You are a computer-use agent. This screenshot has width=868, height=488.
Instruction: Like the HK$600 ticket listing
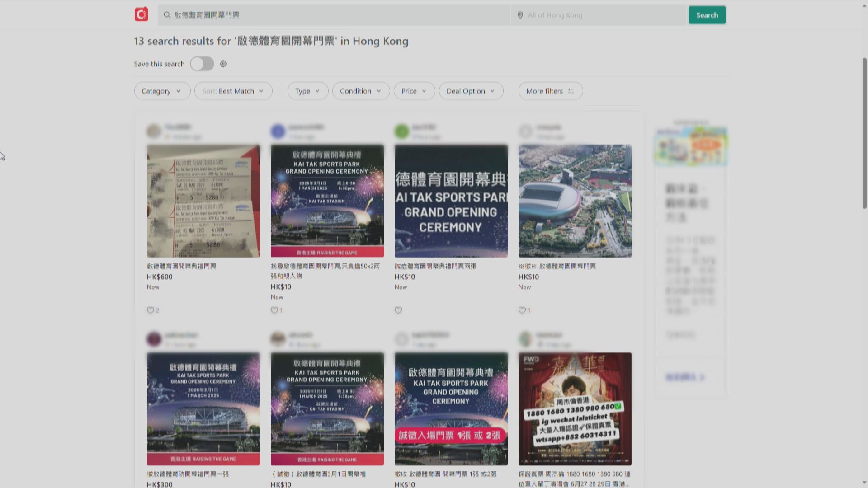point(151,310)
